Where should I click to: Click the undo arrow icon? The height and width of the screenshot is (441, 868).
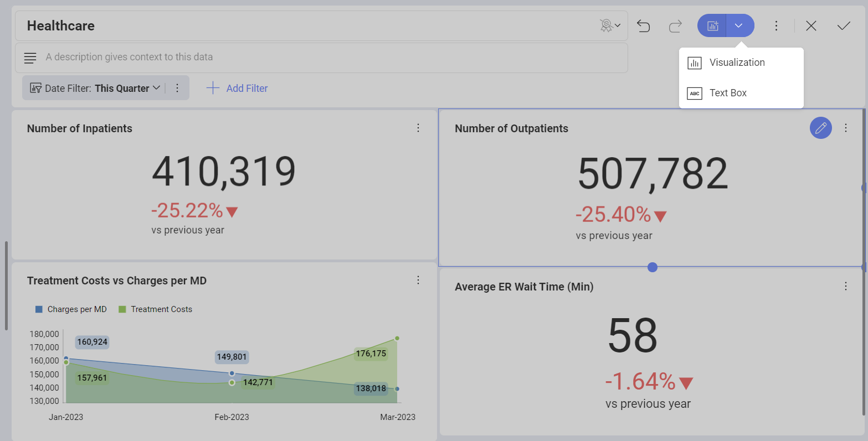pyautogui.click(x=643, y=26)
